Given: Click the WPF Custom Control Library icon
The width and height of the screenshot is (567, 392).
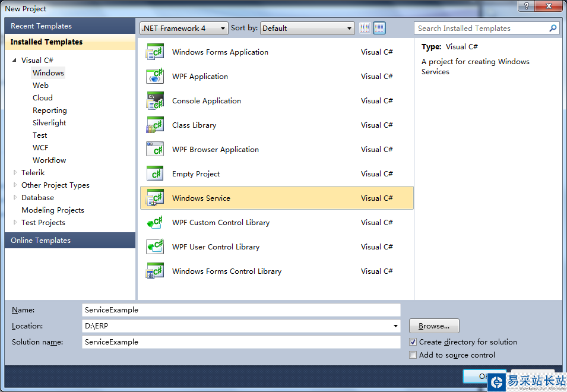Looking at the screenshot, I should (x=155, y=222).
